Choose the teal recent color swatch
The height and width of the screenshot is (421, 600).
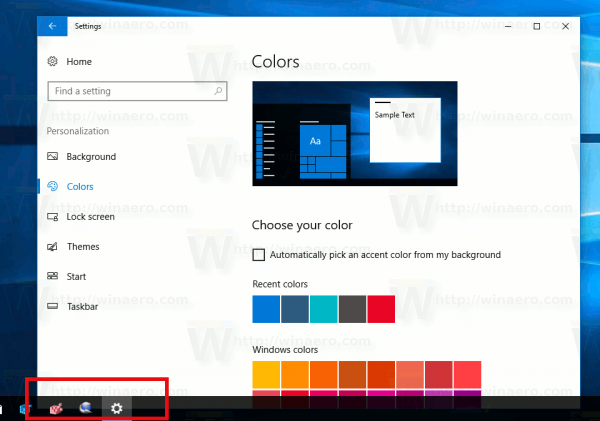[x=324, y=309]
